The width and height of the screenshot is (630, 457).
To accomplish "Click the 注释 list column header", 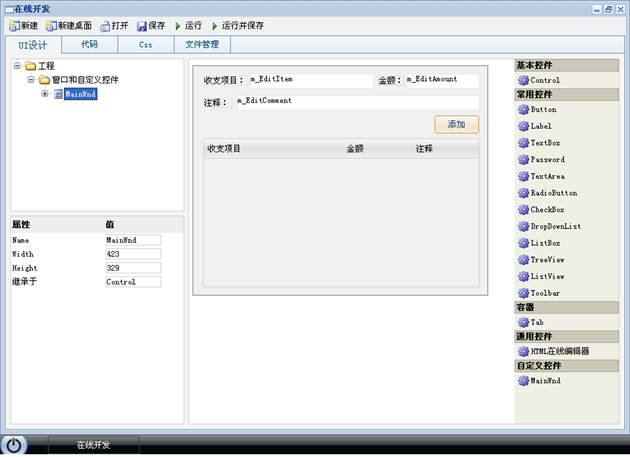I will coord(424,149).
